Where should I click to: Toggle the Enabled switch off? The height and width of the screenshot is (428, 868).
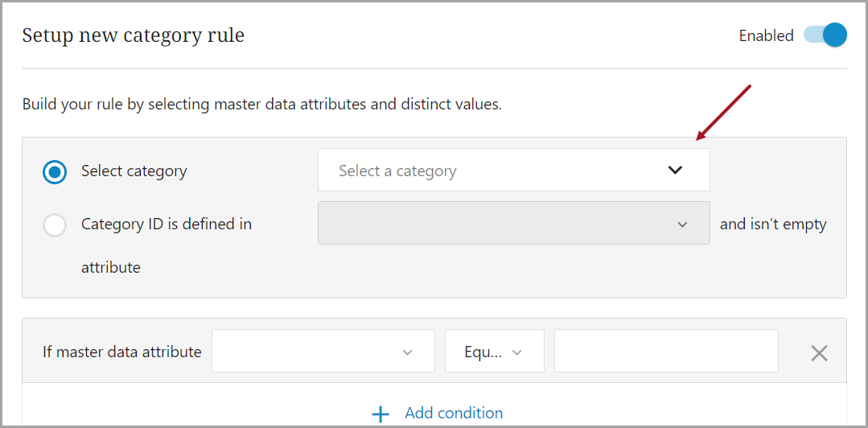825,35
